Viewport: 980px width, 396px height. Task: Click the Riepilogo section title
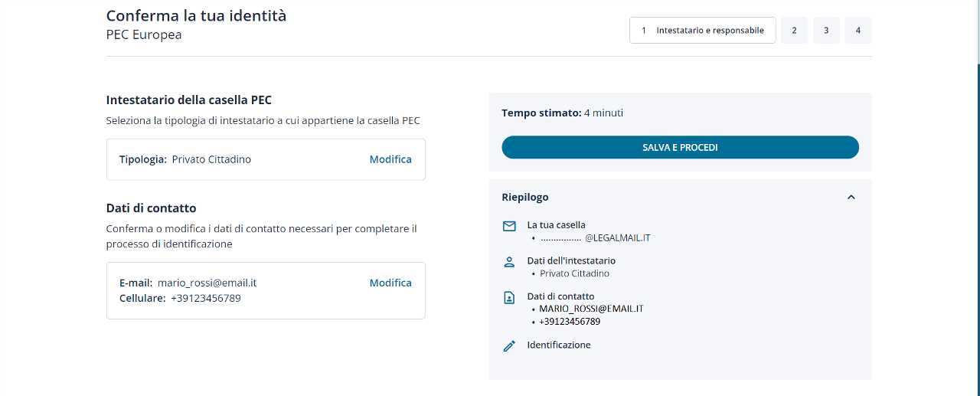525,198
